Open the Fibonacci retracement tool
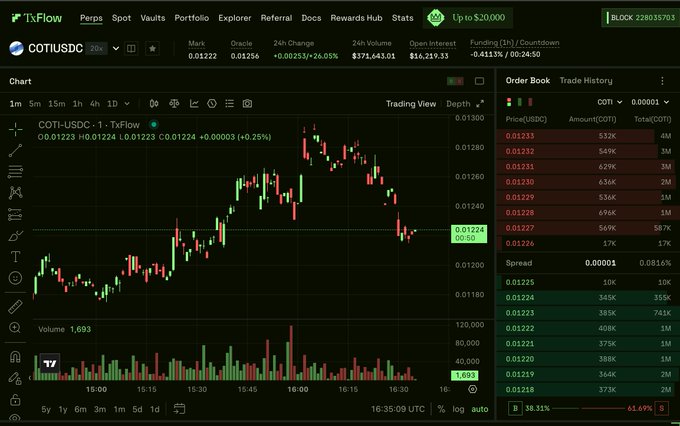Image resolution: width=680 pixels, height=426 pixels. click(x=15, y=172)
